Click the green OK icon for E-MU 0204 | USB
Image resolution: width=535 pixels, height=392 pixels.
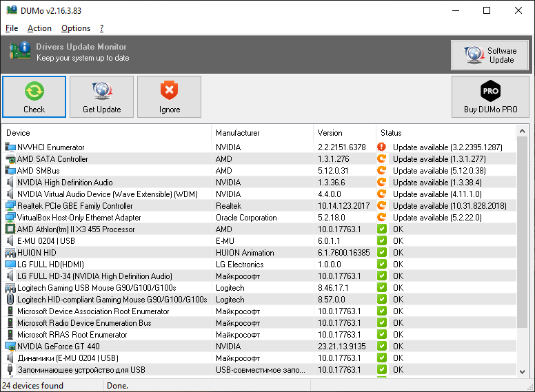click(x=382, y=240)
